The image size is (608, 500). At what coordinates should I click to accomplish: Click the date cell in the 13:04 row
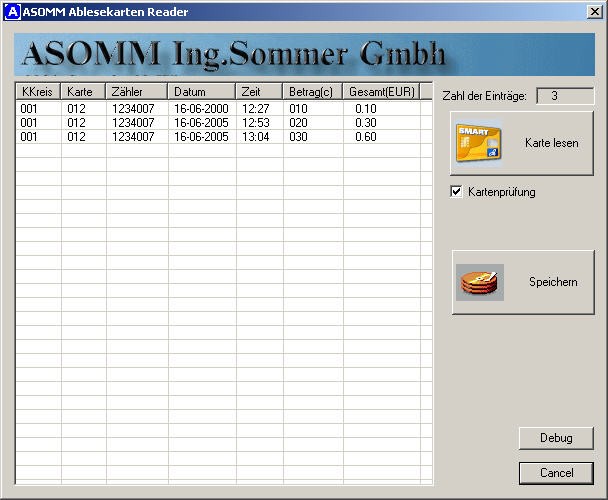(202, 137)
